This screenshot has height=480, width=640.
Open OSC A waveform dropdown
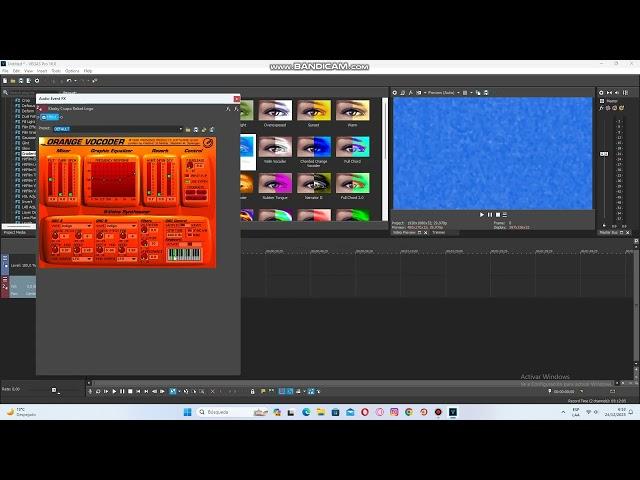click(x=76, y=226)
